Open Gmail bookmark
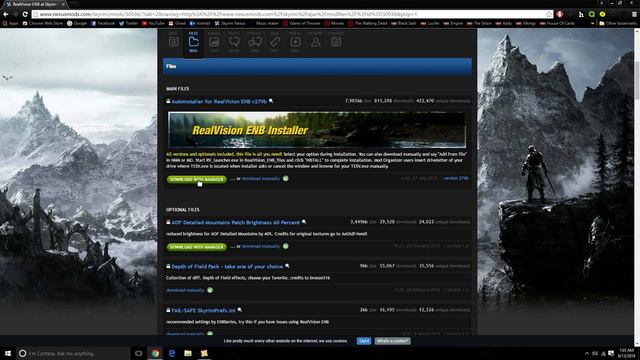640x360 pixels. pyautogui.click(x=177, y=23)
